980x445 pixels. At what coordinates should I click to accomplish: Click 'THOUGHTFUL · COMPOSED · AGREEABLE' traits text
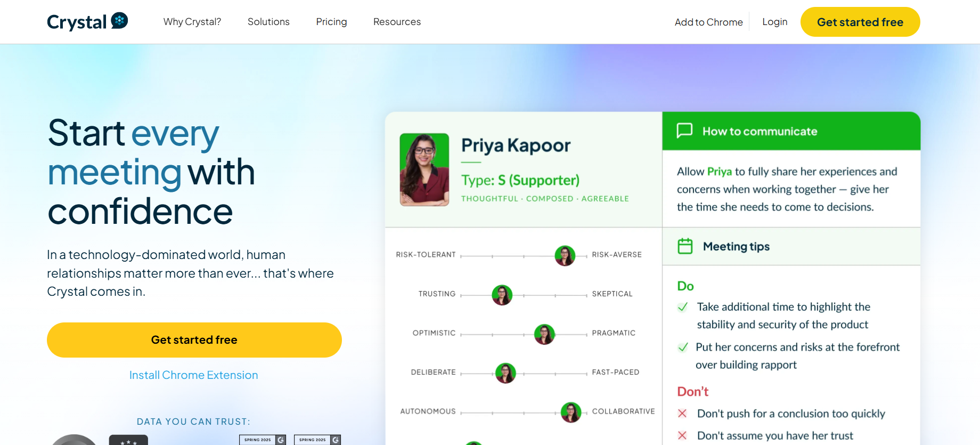(x=545, y=199)
